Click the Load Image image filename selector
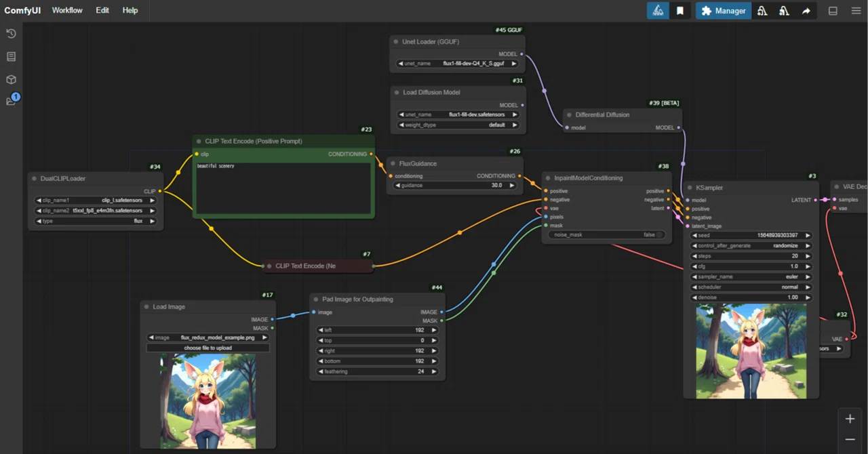Image resolution: width=868 pixels, height=454 pixels. 208,337
